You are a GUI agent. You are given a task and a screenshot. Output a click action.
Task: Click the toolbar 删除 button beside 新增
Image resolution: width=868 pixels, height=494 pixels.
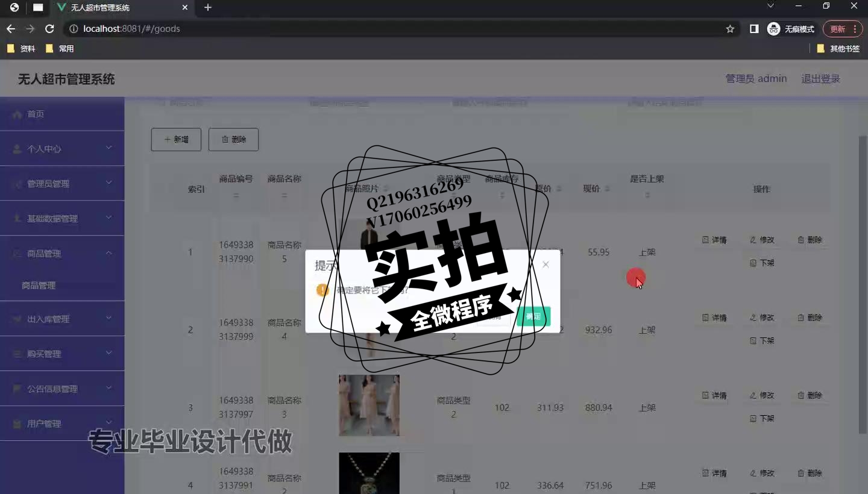coord(233,139)
